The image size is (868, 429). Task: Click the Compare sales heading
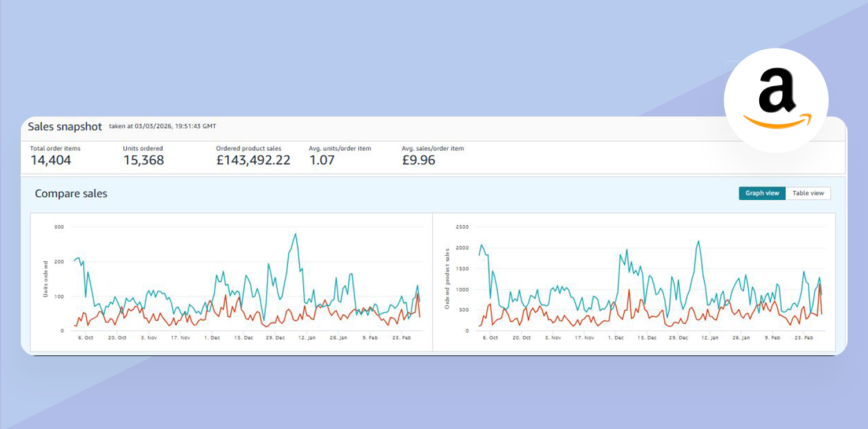coord(71,194)
